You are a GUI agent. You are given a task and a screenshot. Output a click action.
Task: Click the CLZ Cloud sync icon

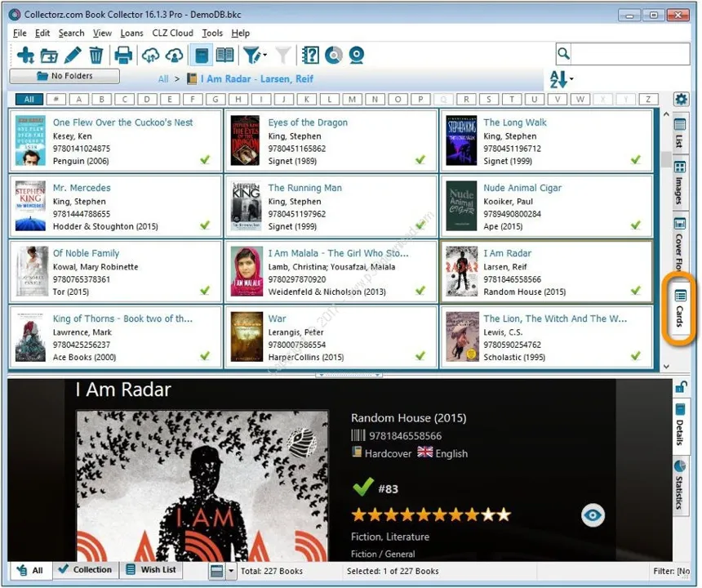(x=150, y=55)
